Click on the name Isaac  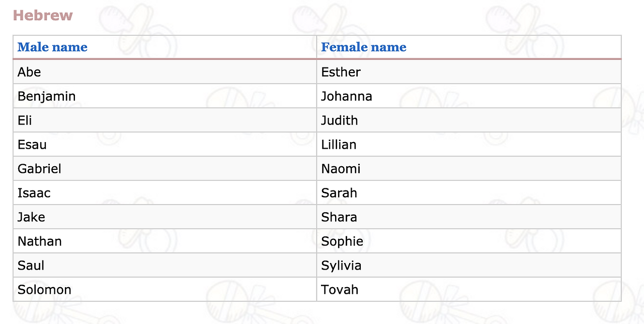coord(34,193)
